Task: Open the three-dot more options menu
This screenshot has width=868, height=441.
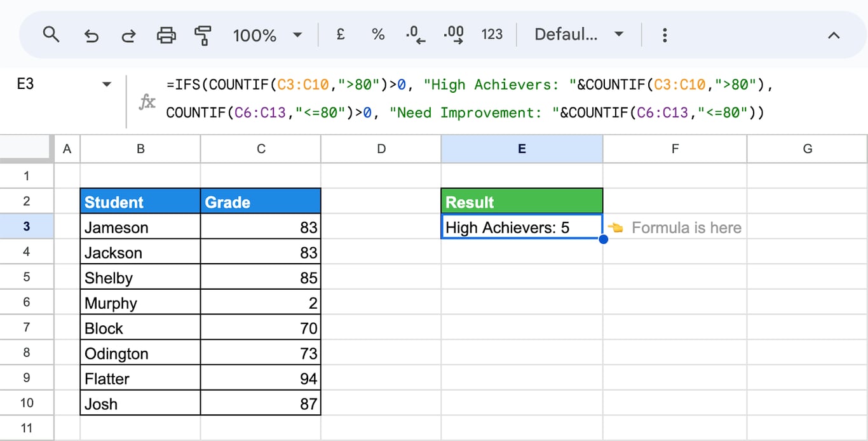Action: pos(665,34)
